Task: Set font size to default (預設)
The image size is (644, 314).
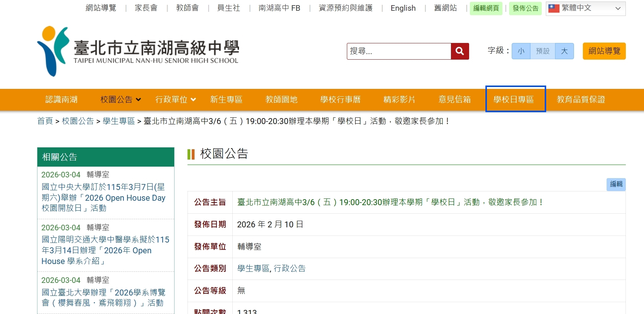Action: pyautogui.click(x=542, y=51)
